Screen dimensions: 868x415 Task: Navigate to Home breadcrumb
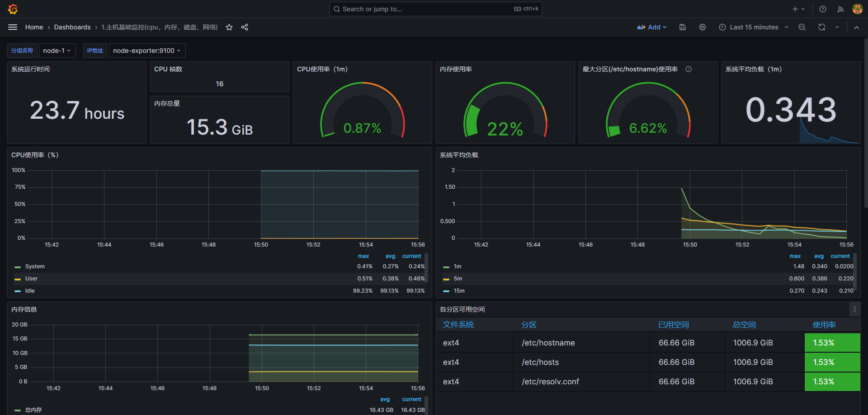[x=34, y=27]
